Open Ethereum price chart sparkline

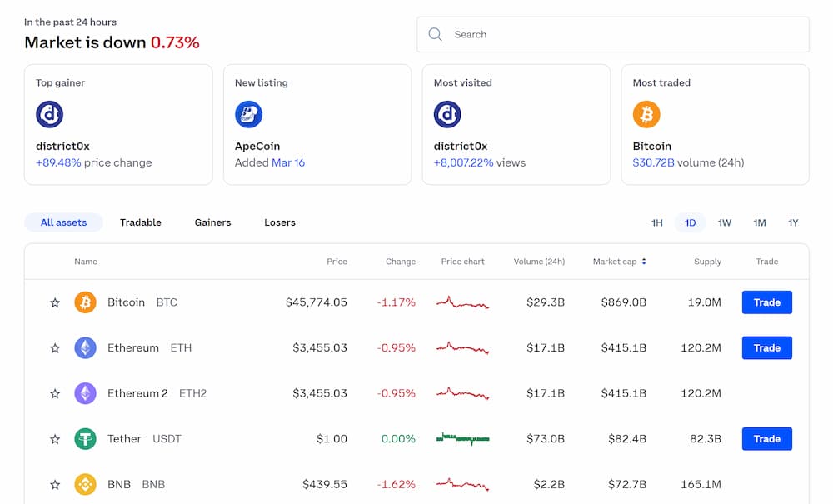tap(462, 348)
